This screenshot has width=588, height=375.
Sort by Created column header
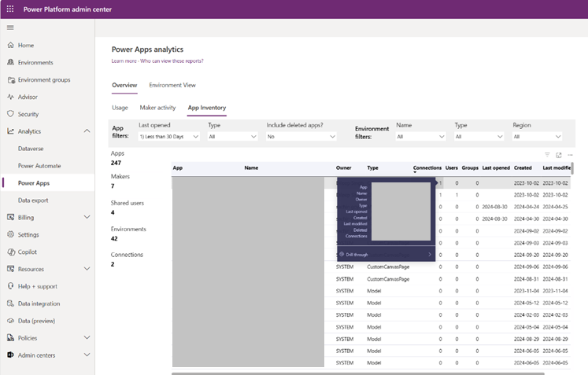click(523, 167)
